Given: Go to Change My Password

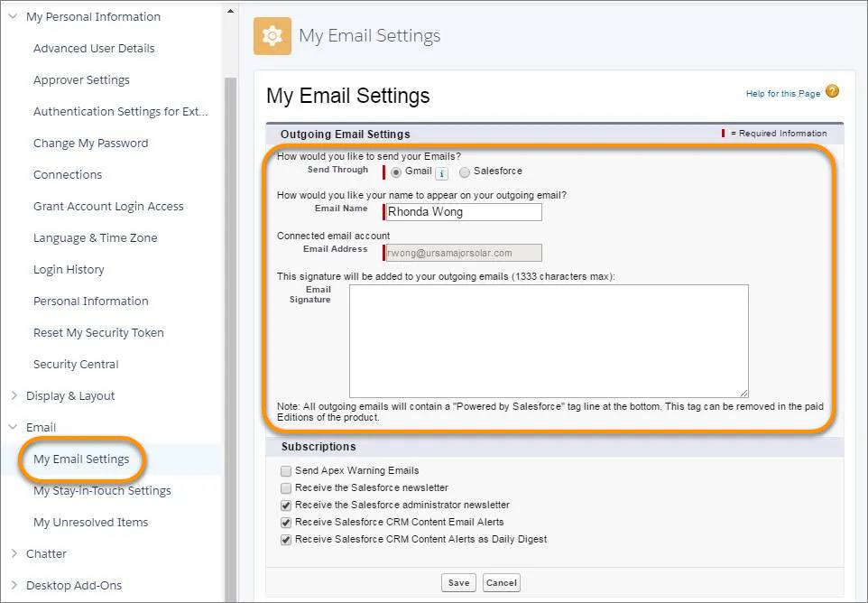Looking at the screenshot, I should pyautogui.click(x=91, y=143).
